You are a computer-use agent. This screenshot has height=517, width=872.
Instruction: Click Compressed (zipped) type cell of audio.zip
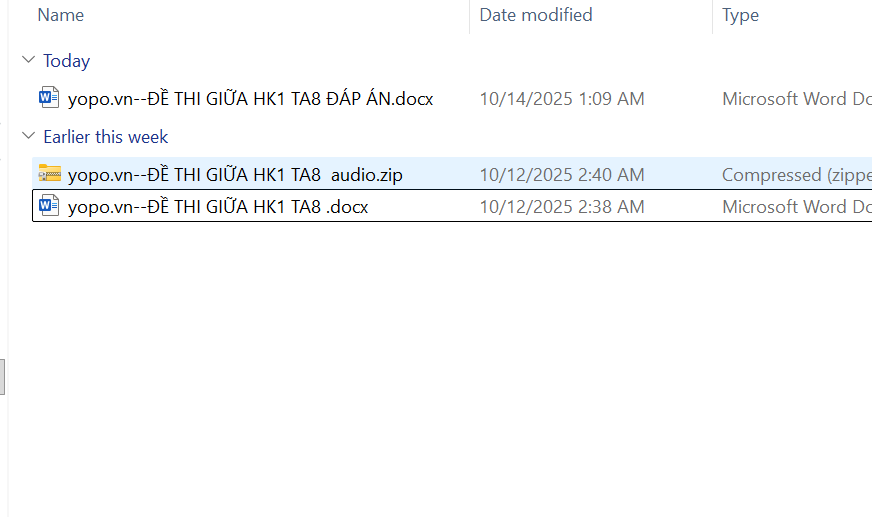(x=795, y=175)
